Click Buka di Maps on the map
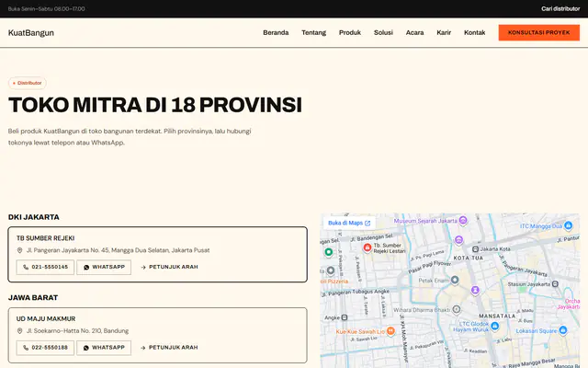This screenshot has width=588, height=368. click(349, 223)
